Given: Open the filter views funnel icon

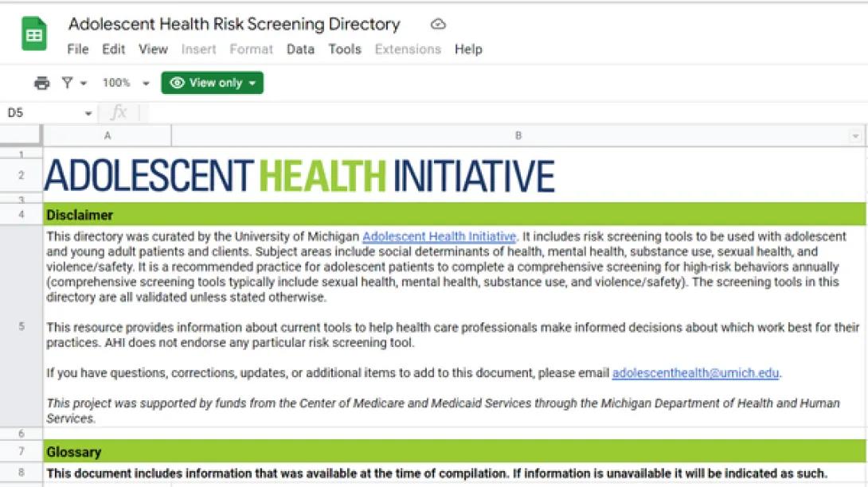Looking at the screenshot, I should (67, 83).
